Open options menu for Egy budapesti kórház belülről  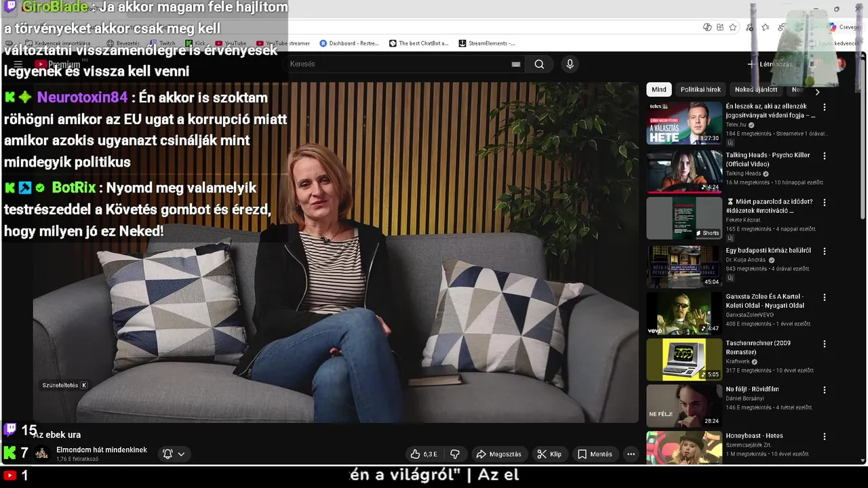tap(825, 251)
